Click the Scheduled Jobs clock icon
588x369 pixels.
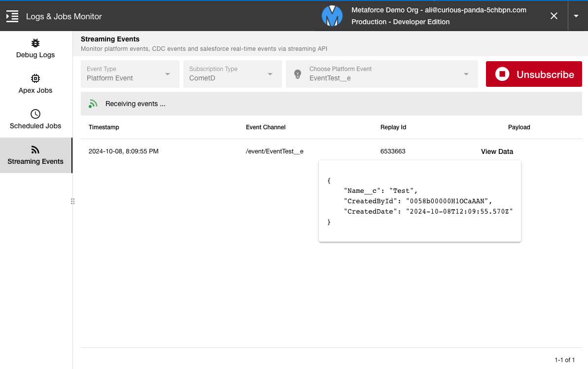(x=35, y=114)
